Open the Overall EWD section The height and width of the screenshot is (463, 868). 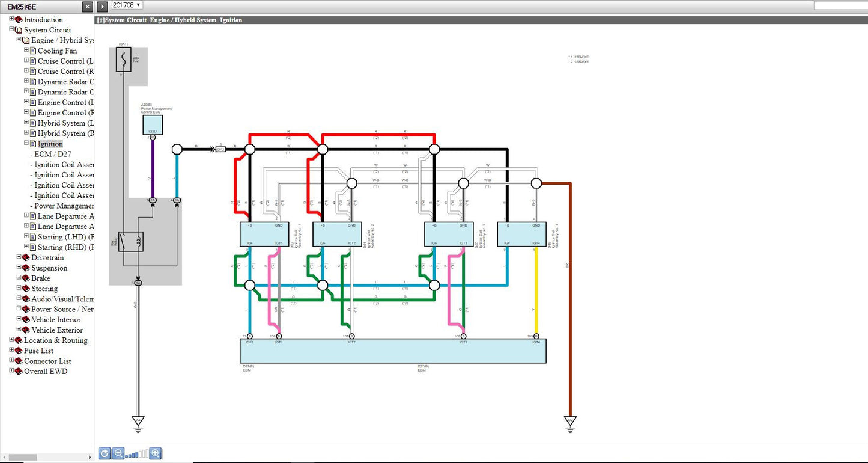click(x=46, y=371)
